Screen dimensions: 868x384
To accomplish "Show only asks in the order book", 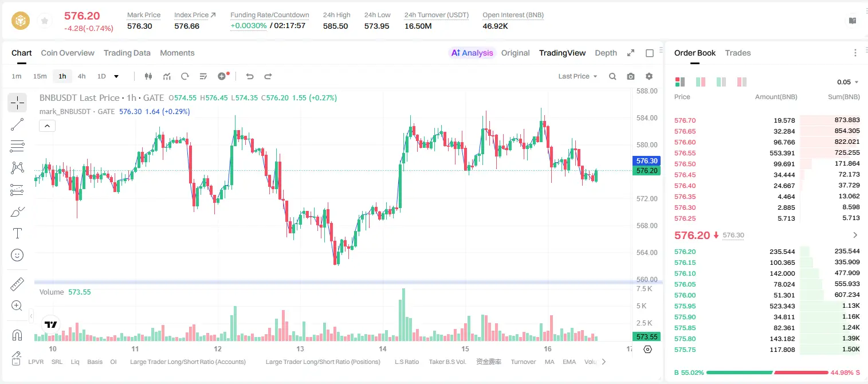I will 742,82.
